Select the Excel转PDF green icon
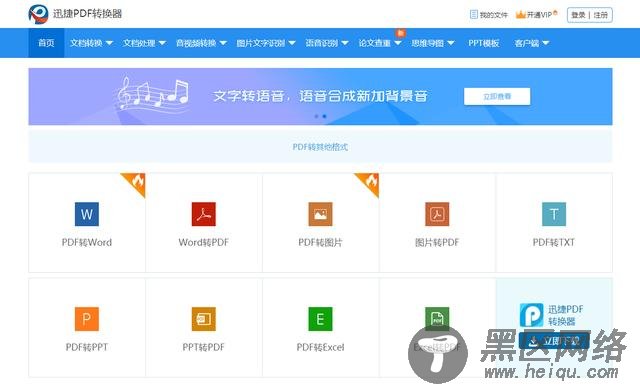Screen dimensions: 640x389 (x=437, y=319)
